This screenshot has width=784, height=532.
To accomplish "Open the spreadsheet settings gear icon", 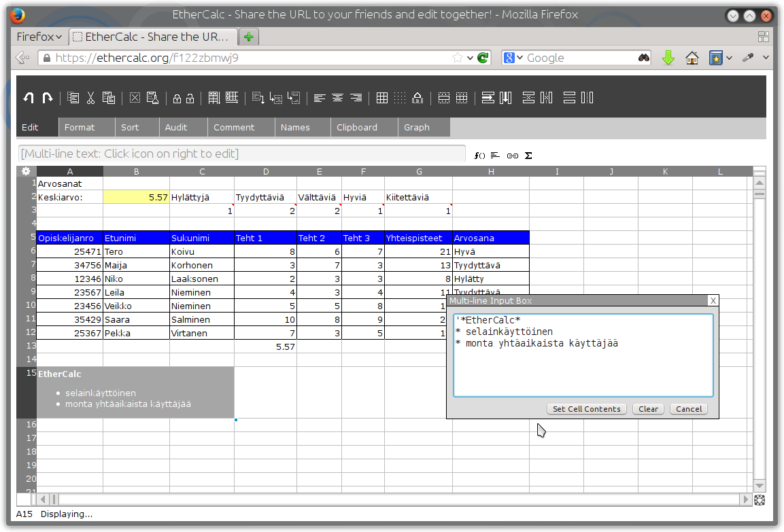I will (26, 171).
